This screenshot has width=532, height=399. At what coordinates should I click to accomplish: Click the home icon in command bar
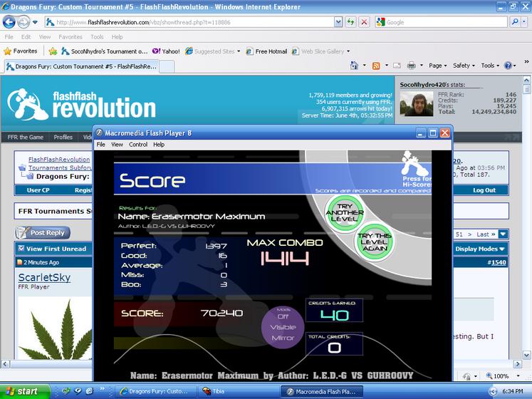click(354, 66)
